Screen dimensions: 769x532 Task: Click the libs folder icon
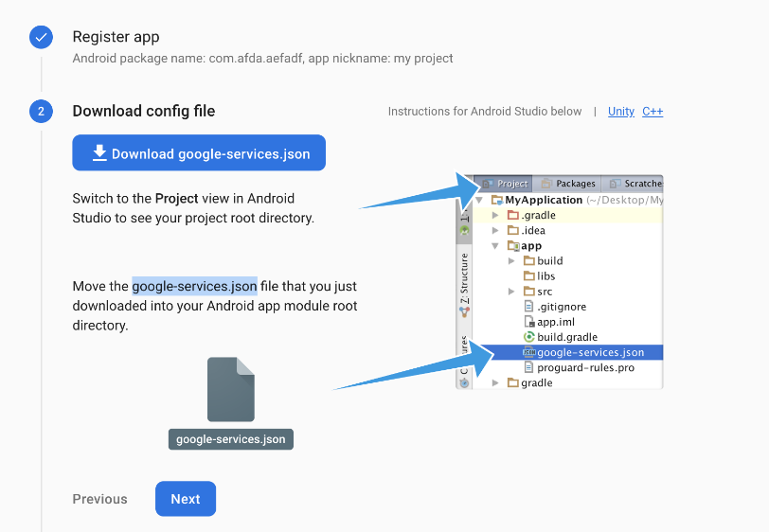click(x=529, y=275)
